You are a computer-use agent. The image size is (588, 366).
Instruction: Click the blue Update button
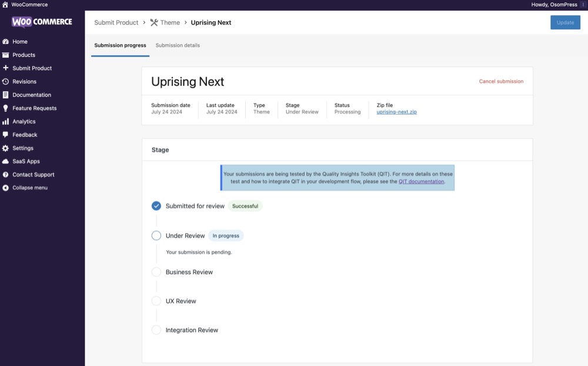pyautogui.click(x=565, y=22)
